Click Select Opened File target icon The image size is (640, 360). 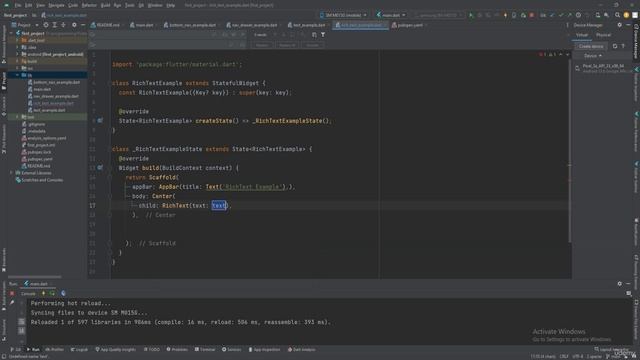coord(46,25)
